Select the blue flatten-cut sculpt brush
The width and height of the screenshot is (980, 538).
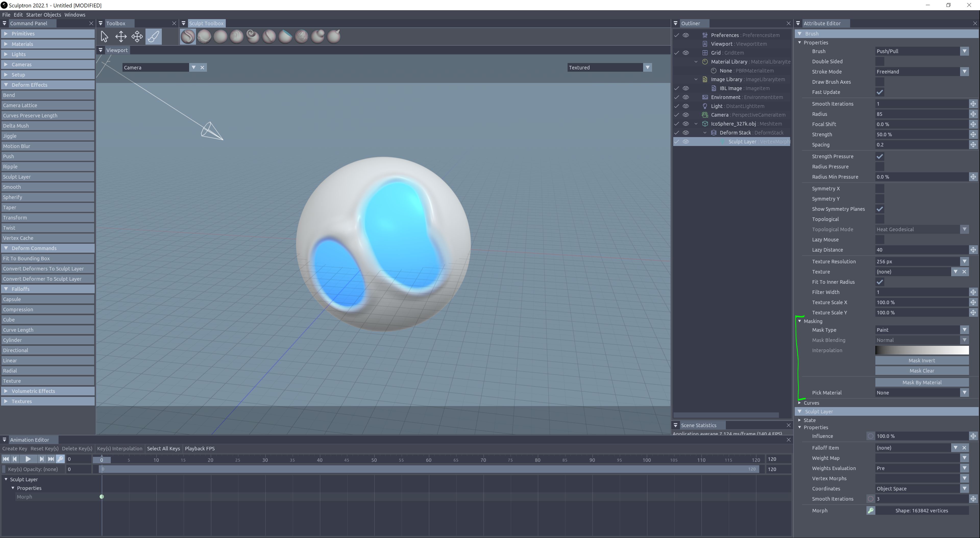pos(285,36)
